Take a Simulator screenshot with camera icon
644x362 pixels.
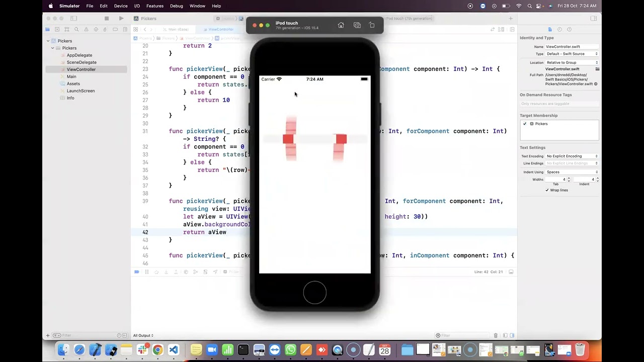357,25
